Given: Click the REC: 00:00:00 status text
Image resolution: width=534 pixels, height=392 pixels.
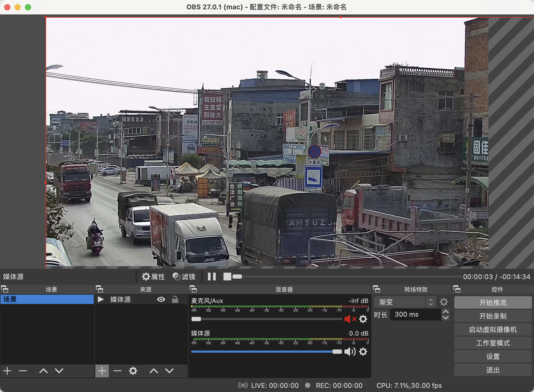Looking at the screenshot, I should tap(339, 386).
